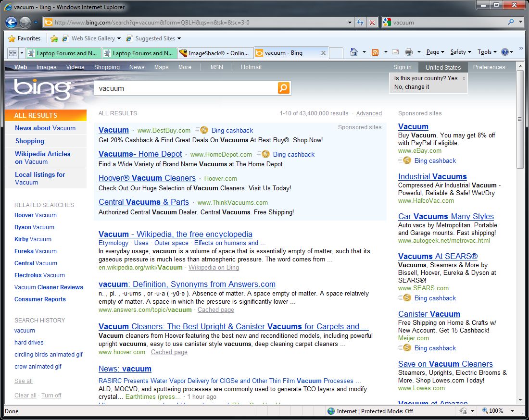Click the zoom level magnifier in status bar
This screenshot has width=529, height=420.
[485, 410]
